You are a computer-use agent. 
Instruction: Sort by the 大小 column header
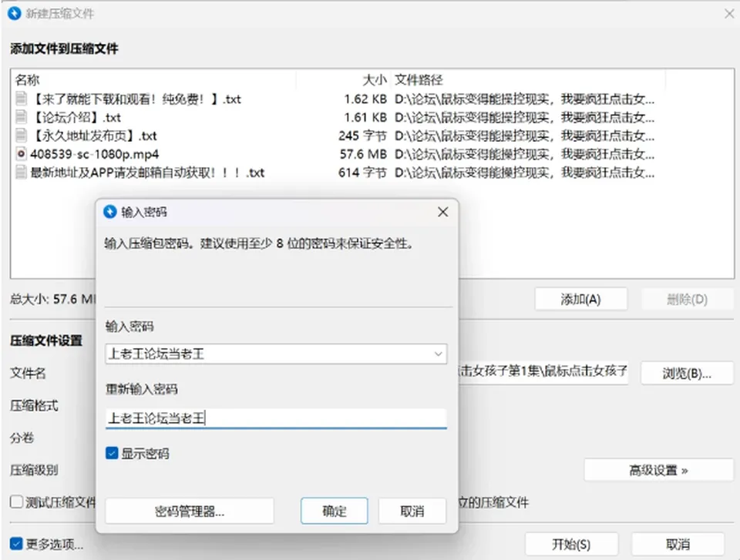tap(375, 80)
